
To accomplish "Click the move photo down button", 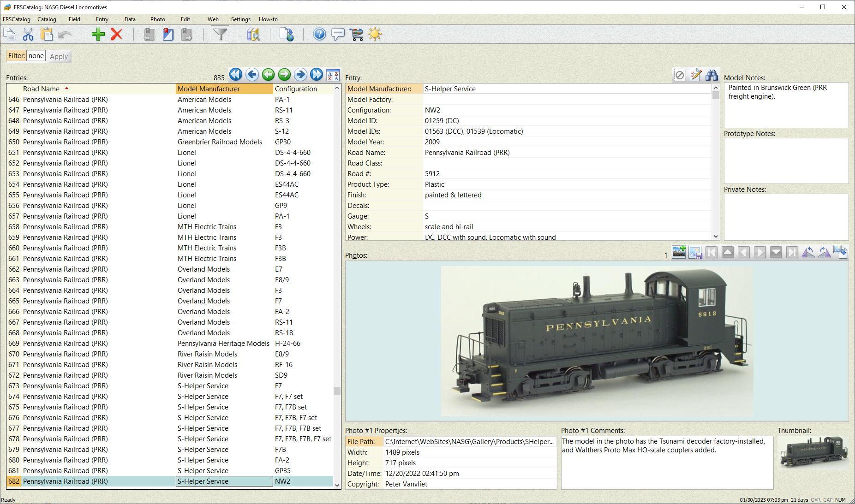I will [x=776, y=252].
